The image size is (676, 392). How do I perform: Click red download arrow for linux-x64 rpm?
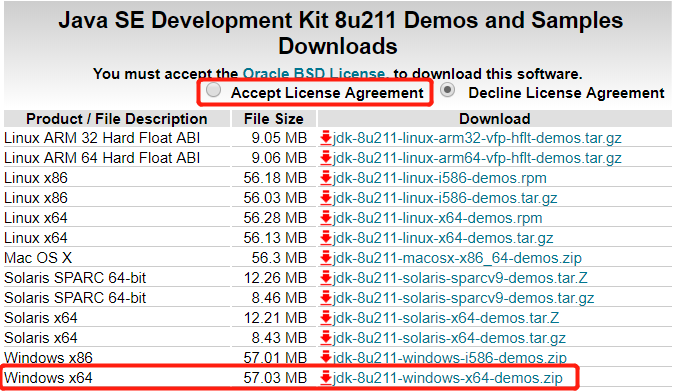[x=326, y=218]
